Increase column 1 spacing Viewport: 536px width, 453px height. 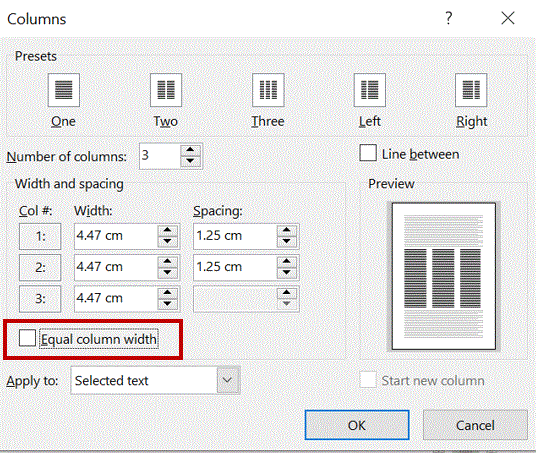click(x=286, y=230)
